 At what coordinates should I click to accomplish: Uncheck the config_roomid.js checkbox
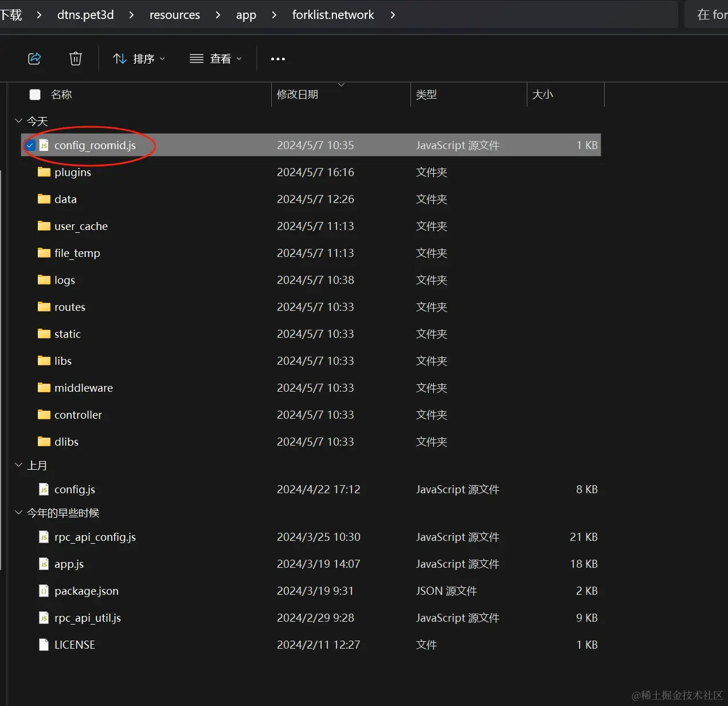click(30, 145)
